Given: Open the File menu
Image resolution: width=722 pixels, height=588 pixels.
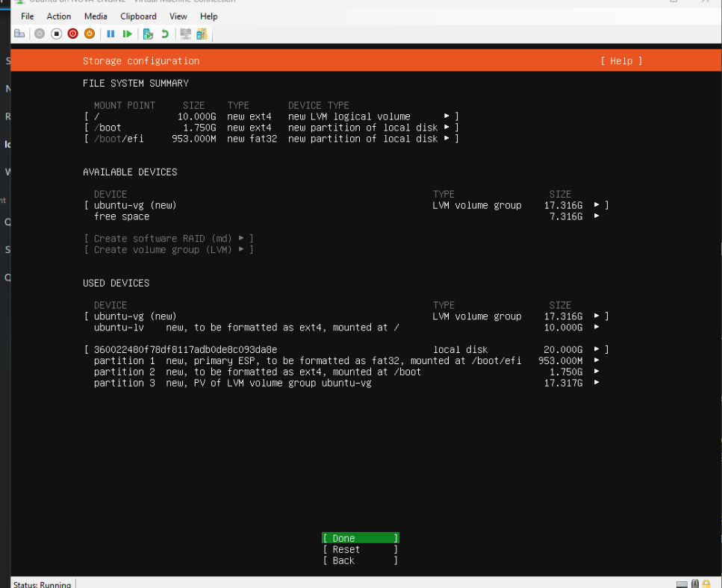Looking at the screenshot, I should 27,16.
